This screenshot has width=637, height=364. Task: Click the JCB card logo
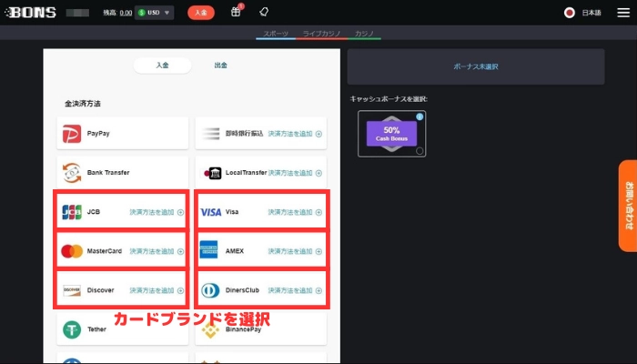pyautogui.click(x=72, y=212)
